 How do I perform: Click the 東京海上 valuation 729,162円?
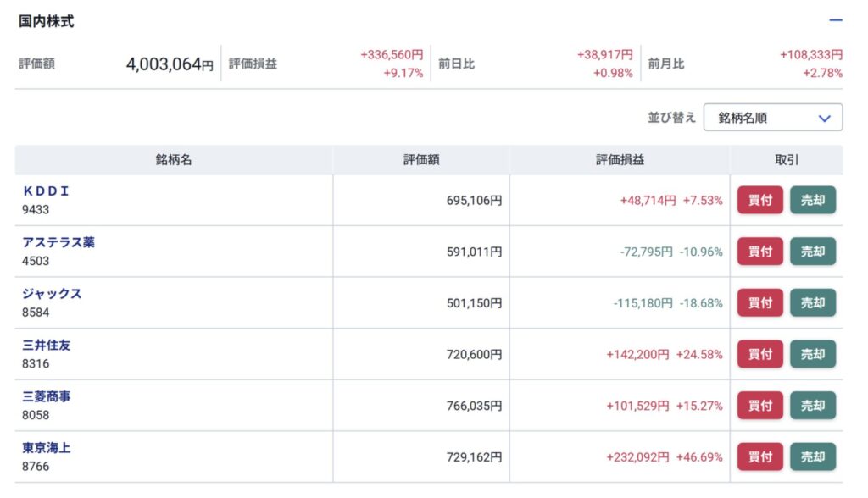coord(475,457)
